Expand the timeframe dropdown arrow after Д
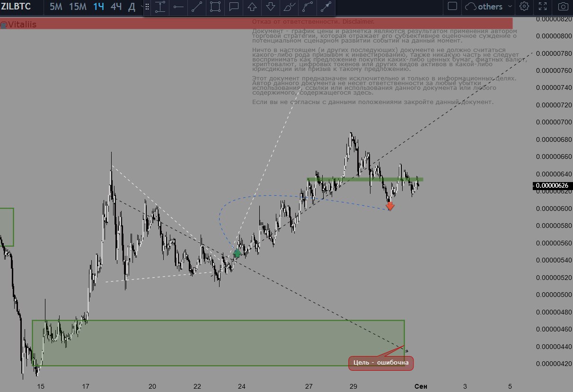 point(143,7)
